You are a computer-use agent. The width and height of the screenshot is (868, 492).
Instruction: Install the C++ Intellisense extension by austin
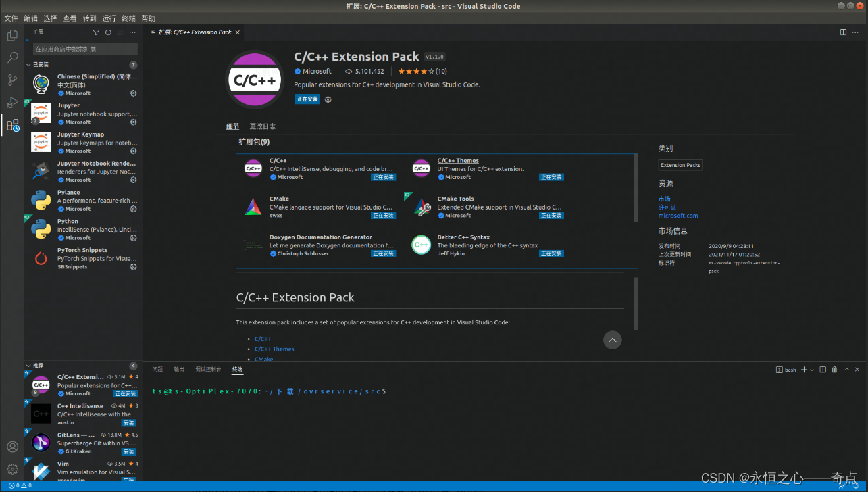coord(129,422)
